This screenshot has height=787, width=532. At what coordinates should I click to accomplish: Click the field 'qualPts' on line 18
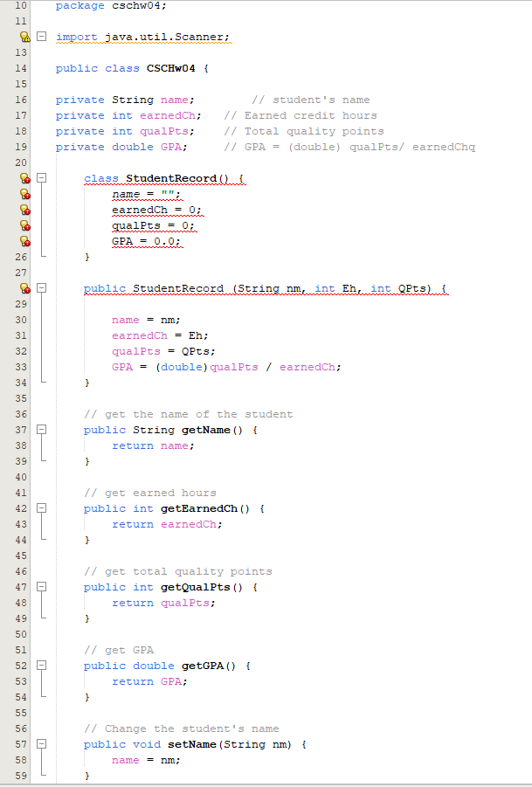pyautogui.click(x=164, y=131)
